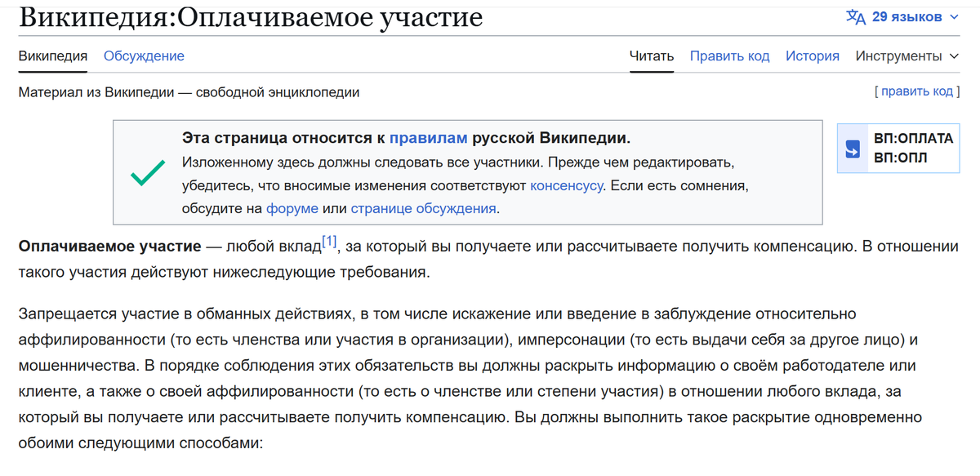Open the странице обсуждения link
This screenshot has height=476, width=980.
click(424, 208)
